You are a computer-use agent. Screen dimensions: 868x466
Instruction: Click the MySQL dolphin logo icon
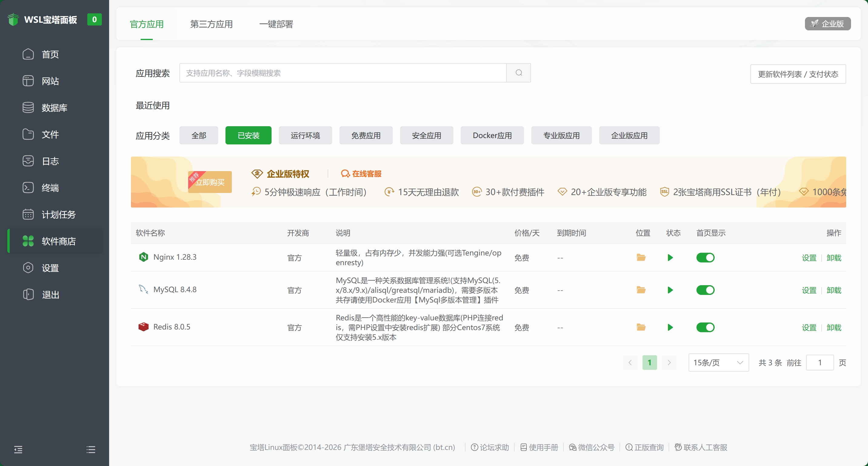pyautogui.click(x=144, y=289)
